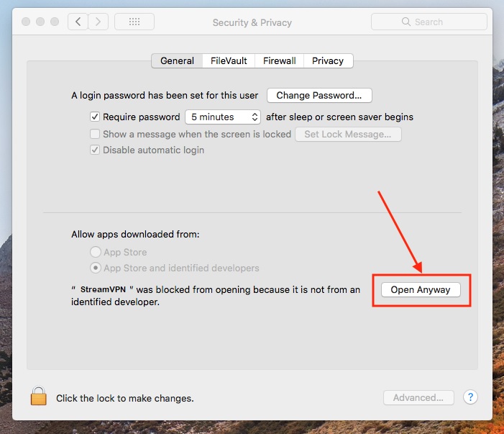Select the General tab
Screen dimensions: 504x434
tap(177, 60)
